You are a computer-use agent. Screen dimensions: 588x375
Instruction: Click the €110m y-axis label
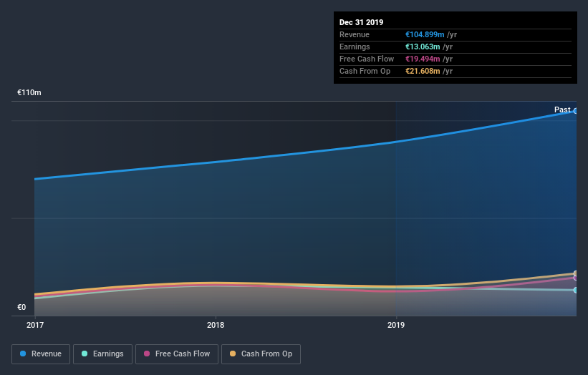tap(29, 92)
